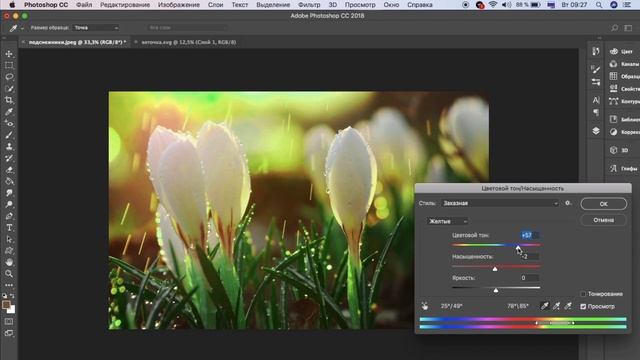
Task: Open the Стиль preset dropdown (Заказная)
Action: (x=500, y=203)
